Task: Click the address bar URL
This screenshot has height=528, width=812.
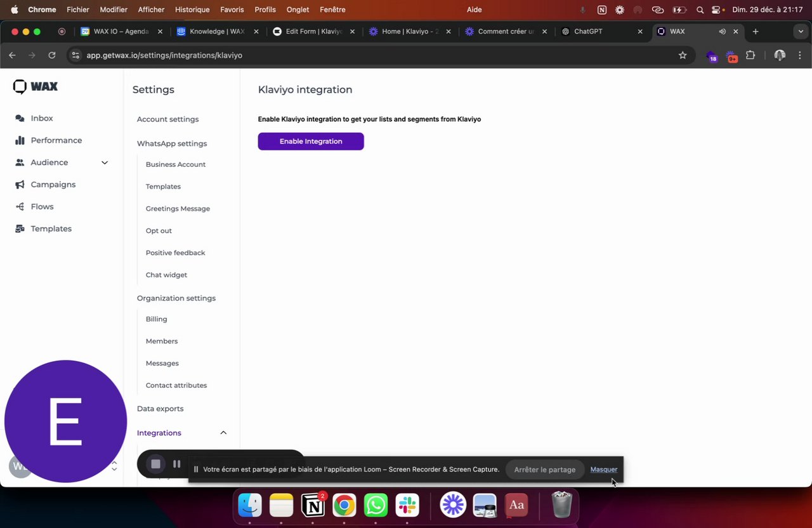Action: point(164,55)
